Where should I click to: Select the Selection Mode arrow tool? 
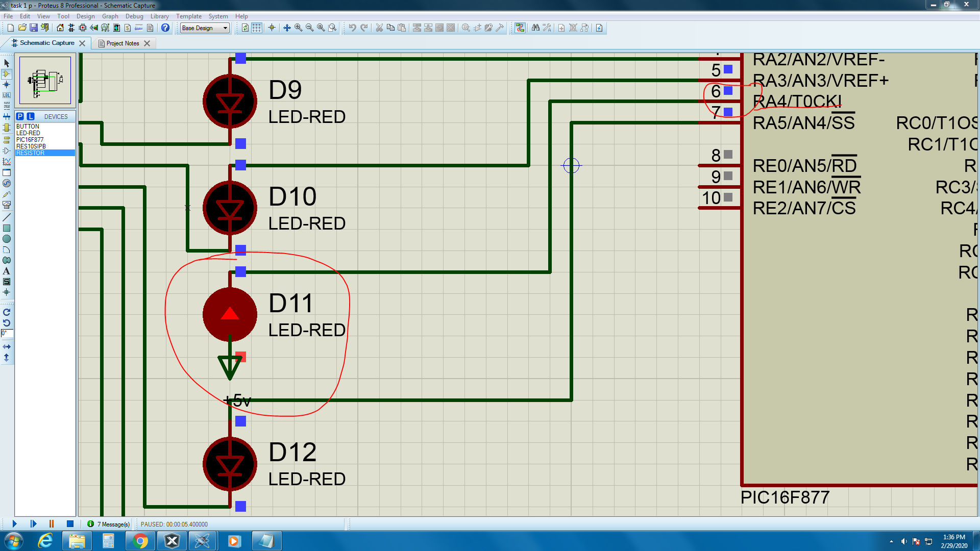(7, 63)
